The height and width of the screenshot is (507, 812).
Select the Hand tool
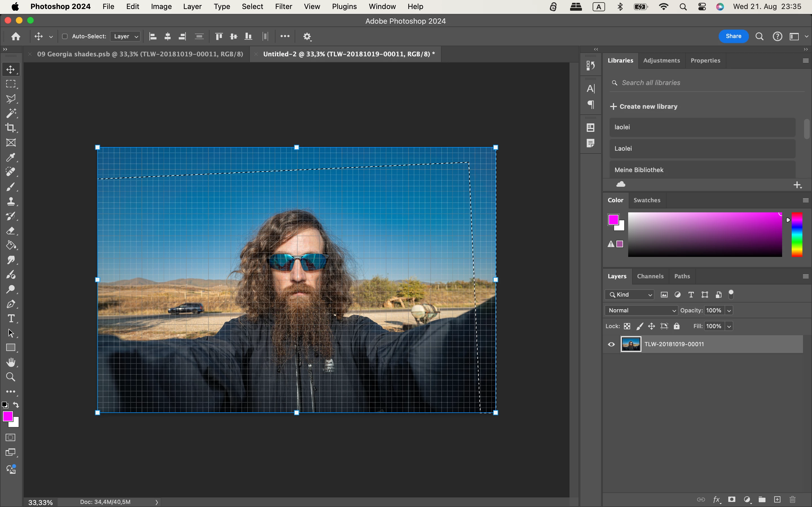[x=11, y=362]
